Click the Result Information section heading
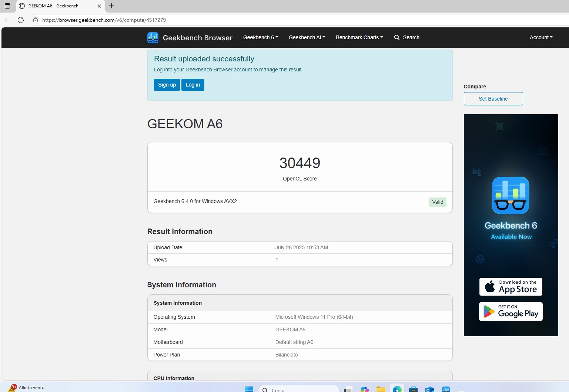 (x=180, y=232)
